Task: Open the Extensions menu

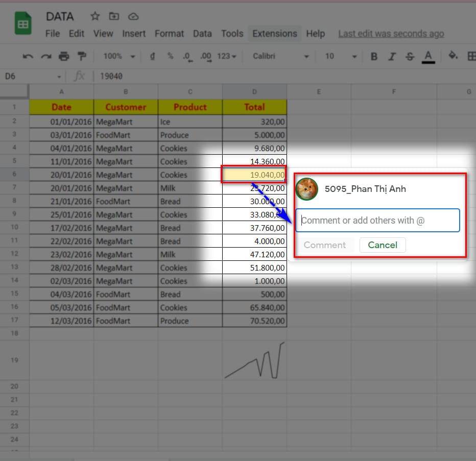Action: [274, 34]
